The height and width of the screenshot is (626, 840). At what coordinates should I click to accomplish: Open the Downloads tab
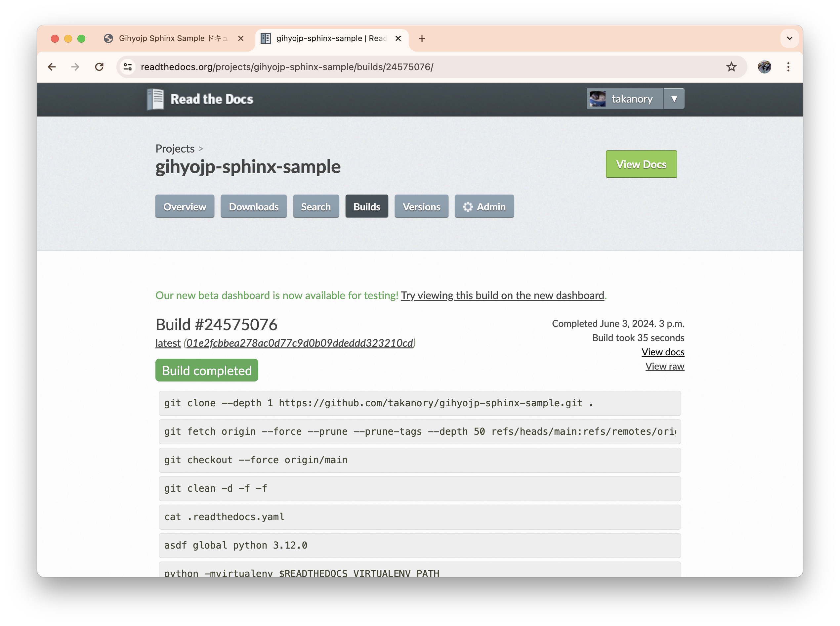tap(253, 206)
